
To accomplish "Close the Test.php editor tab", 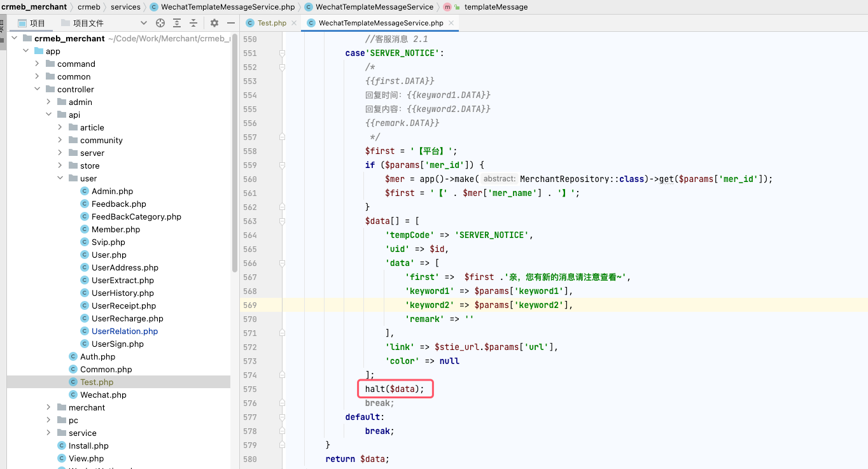I will 293,23.
